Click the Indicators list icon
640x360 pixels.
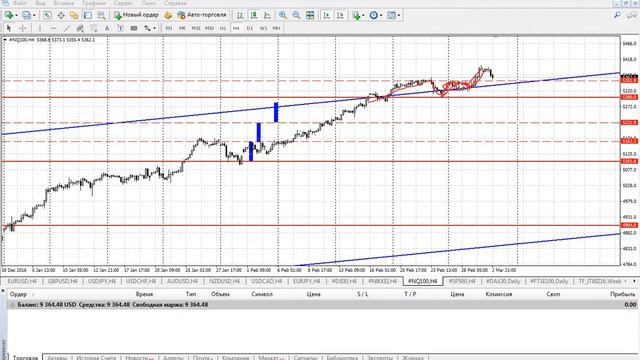[356, 16]
